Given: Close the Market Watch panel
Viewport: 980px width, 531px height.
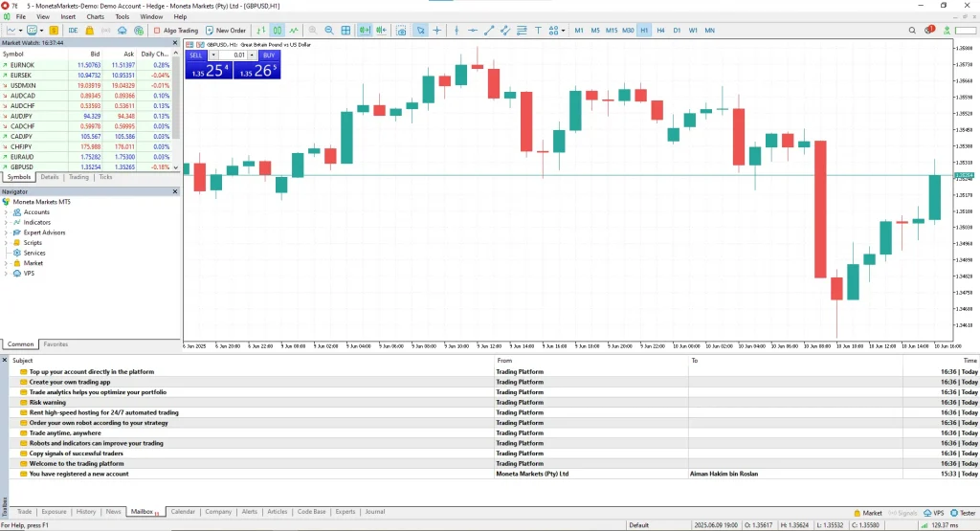Looking at the screenshot, I should (175, 42).
